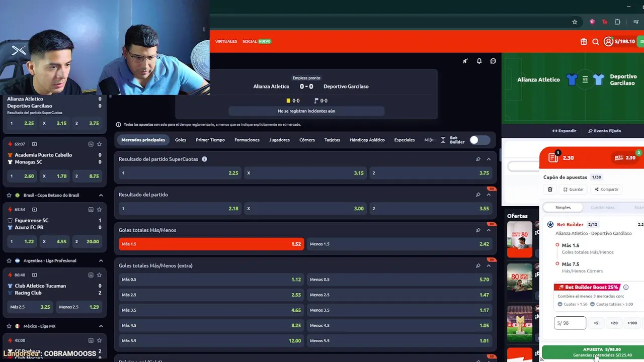Open the chat bubble icon
Screen dimensions: 644x362
493,61
